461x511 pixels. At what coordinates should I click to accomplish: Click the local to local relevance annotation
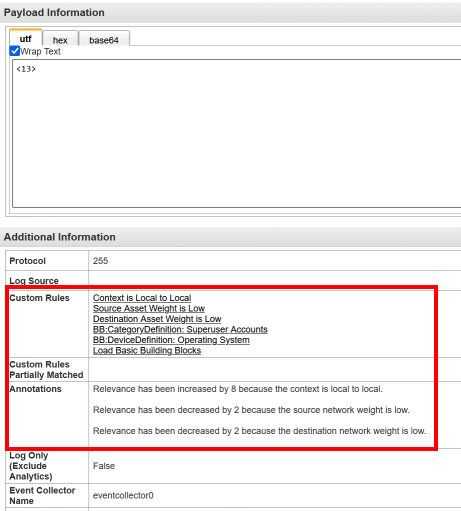(x=238, y=389)
